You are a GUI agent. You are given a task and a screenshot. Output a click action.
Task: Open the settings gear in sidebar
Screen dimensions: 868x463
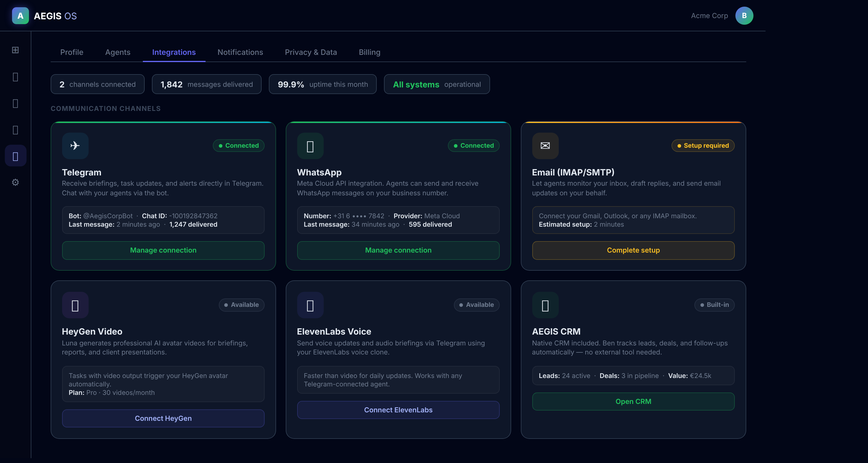(15, 182)
